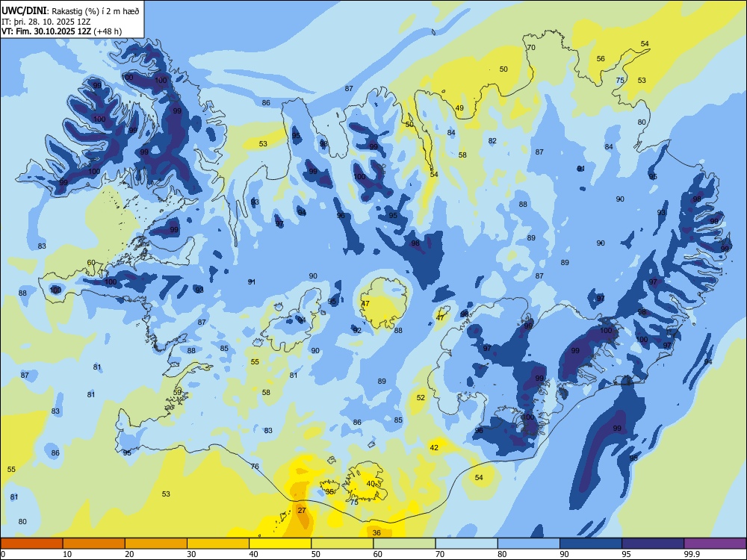Select the map value 92

pyautogui.click(x=357, y=330)
